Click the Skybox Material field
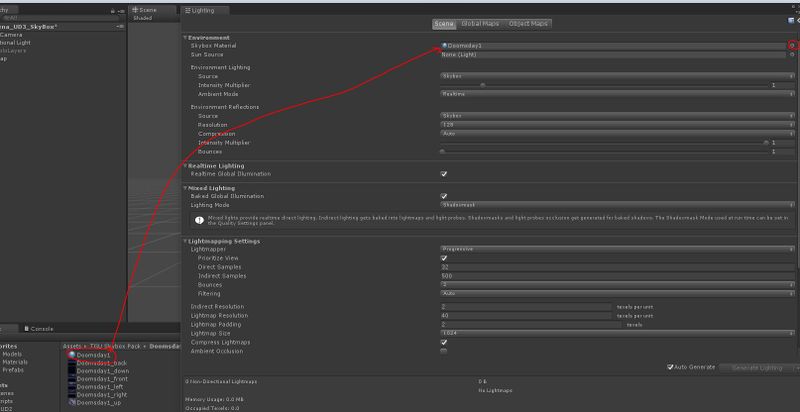This screenshot has width=800, height=412. pos(613,45)
